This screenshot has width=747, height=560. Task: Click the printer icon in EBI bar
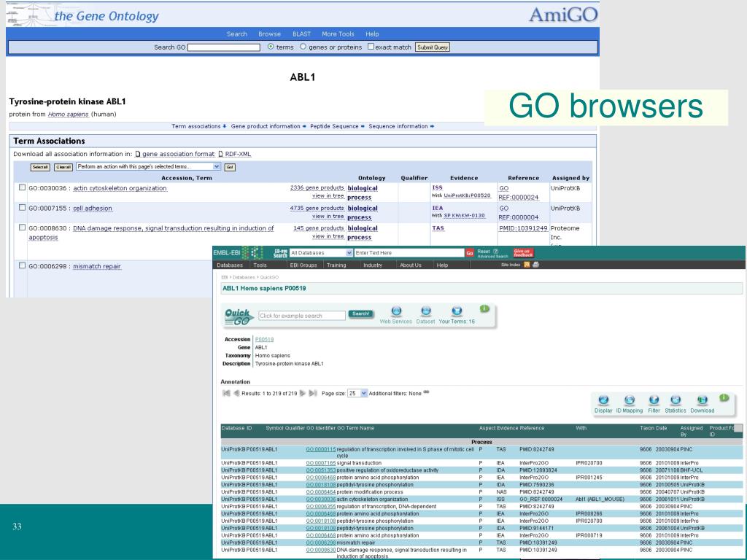[535, 264]
